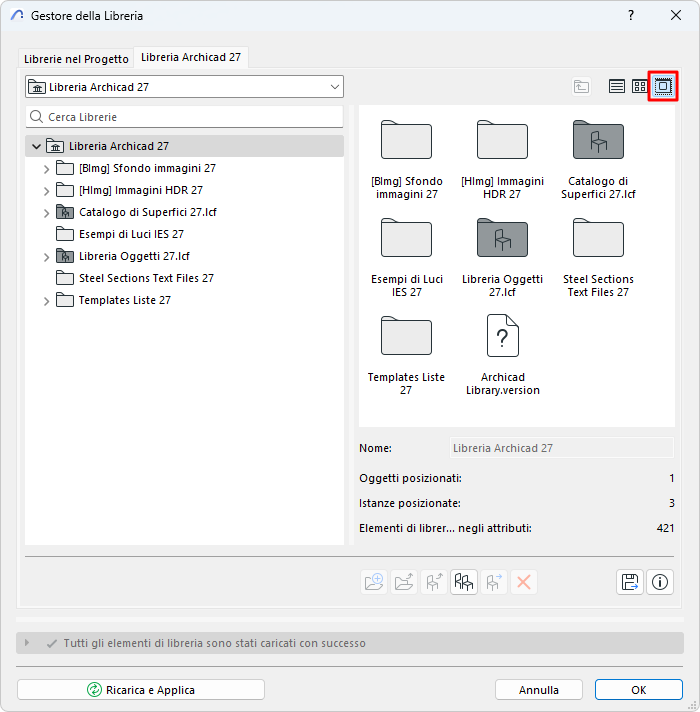Image resolution: width=700 pixels, height=712 pixels.
Task: Click the help question mark button
Action: [631, 15]
